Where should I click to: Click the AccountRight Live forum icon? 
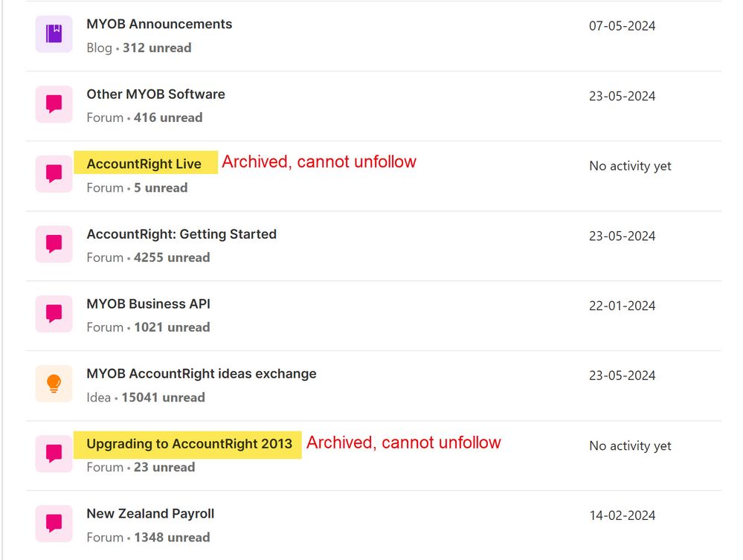tap(54, 174)
